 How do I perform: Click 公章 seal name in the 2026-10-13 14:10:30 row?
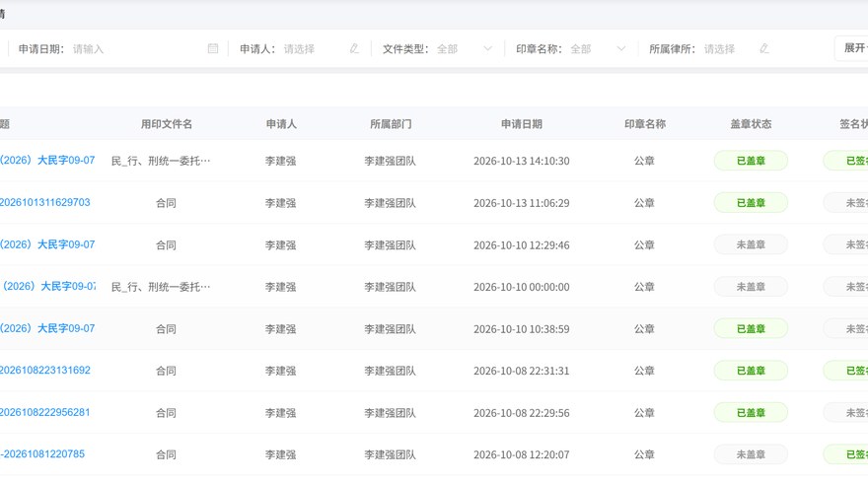coord(644,161)
